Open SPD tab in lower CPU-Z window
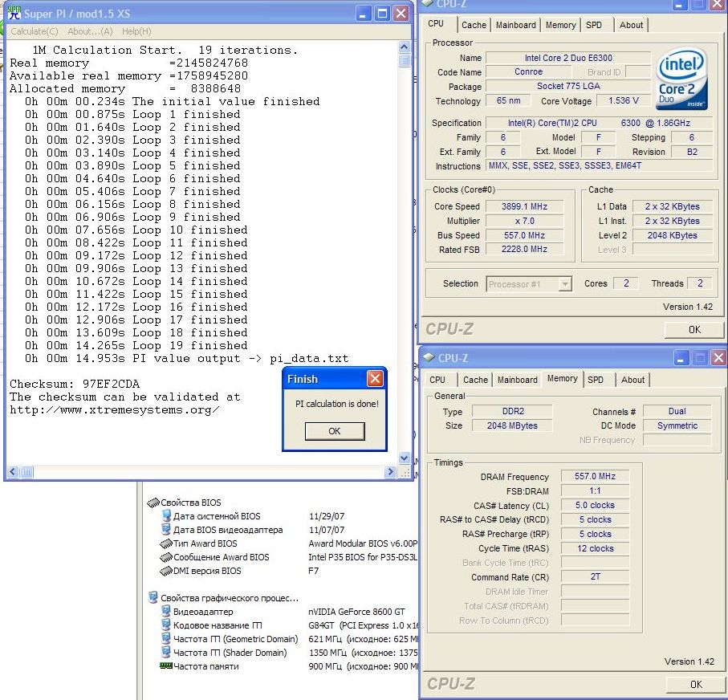728x700 pixels. click(x=596, y=380)
